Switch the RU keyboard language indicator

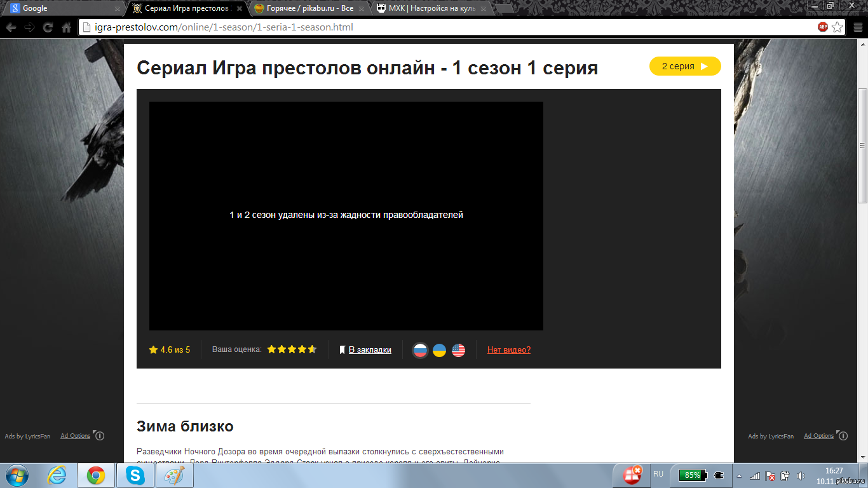pos(658,474)
